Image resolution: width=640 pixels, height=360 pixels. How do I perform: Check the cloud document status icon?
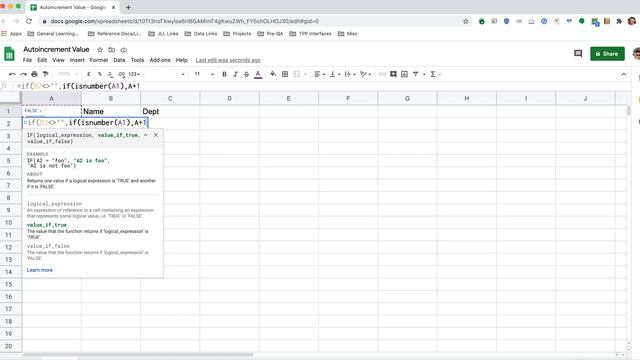coord(124,50)
